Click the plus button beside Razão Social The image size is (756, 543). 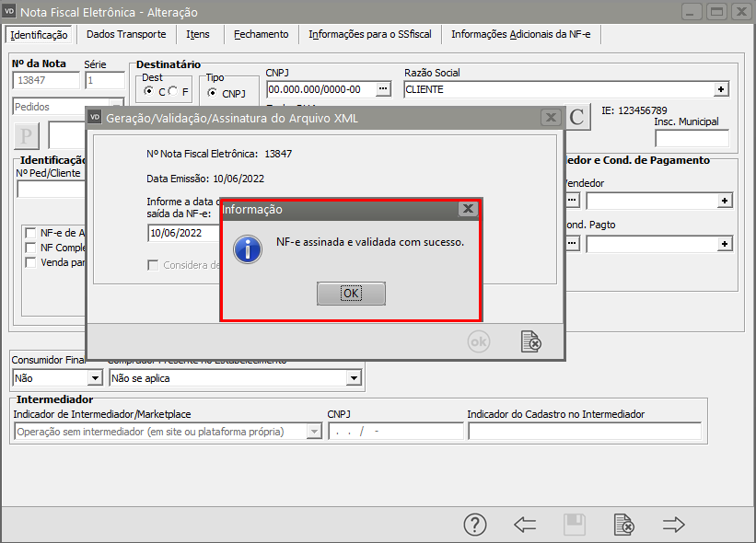coord(722,89)
